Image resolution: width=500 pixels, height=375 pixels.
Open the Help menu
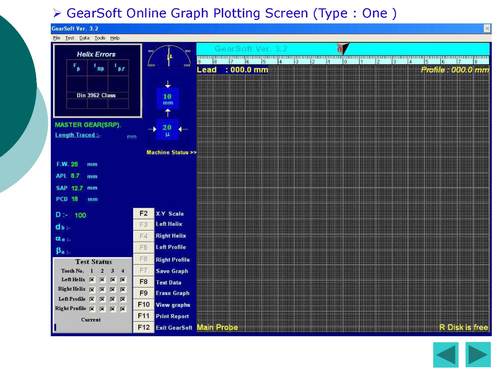(x=115, y=38)
